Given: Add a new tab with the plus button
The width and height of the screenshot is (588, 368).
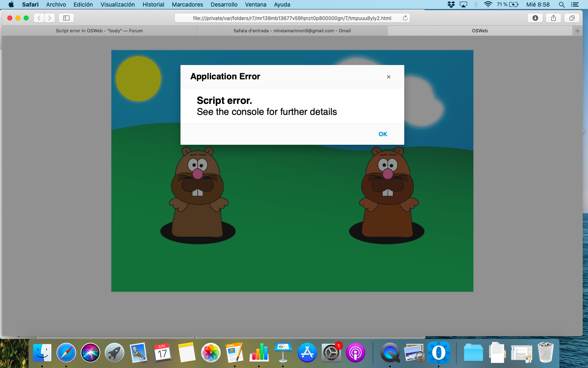Looking at the screenshot, I should (x=577, y=31).
